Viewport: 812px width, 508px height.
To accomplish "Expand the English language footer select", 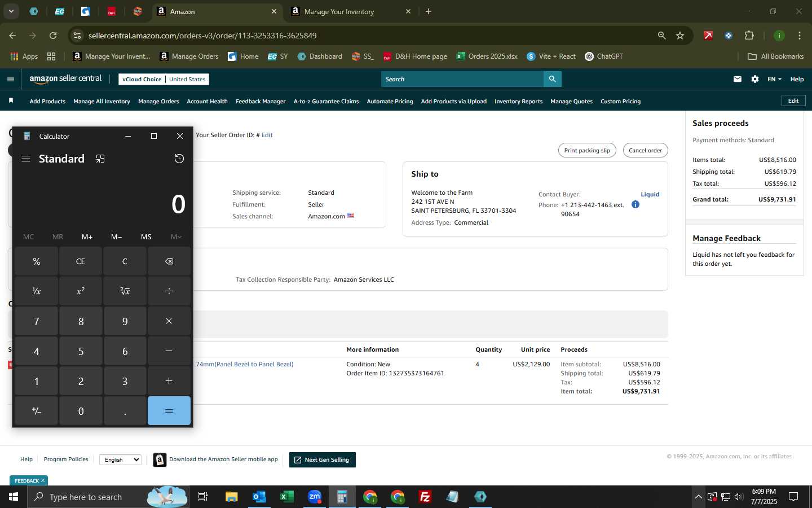I will click(120, 459).
